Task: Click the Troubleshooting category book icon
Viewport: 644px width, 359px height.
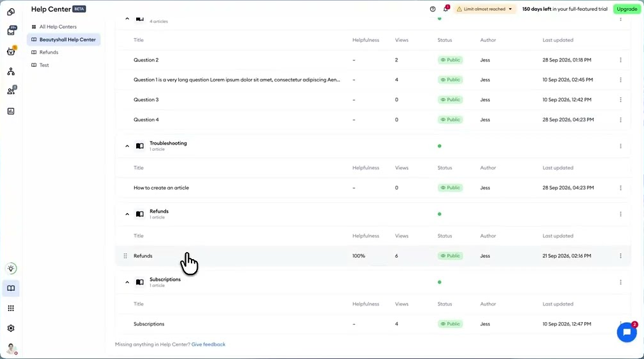Action: coord(139,146)
